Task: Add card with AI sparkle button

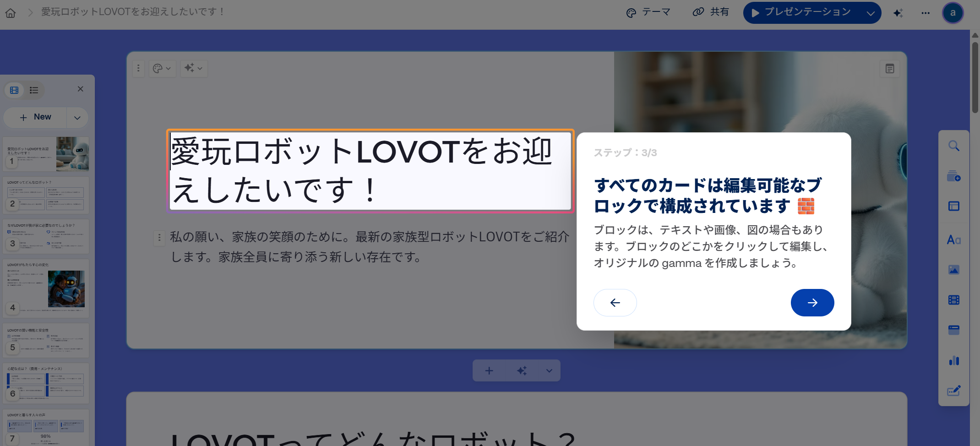Action: 522,370
